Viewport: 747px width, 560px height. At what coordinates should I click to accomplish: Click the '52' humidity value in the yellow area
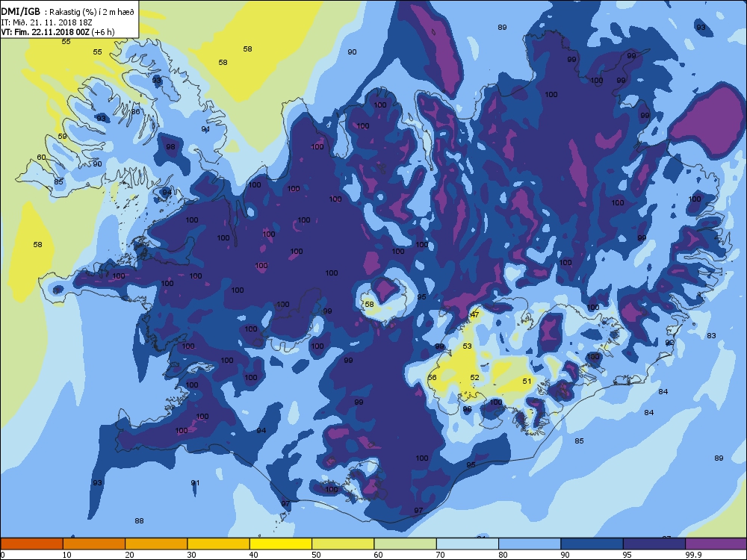[x=475, y=378]
